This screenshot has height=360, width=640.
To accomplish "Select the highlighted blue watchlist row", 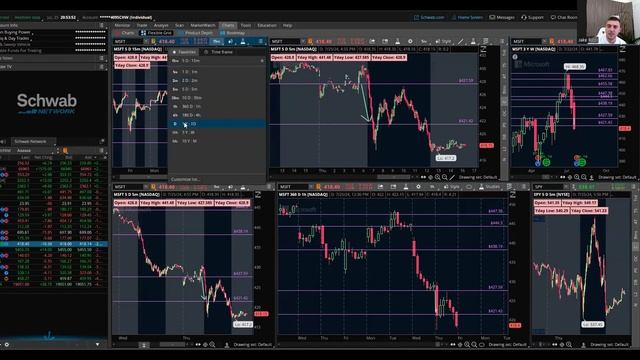I will 54,244.
